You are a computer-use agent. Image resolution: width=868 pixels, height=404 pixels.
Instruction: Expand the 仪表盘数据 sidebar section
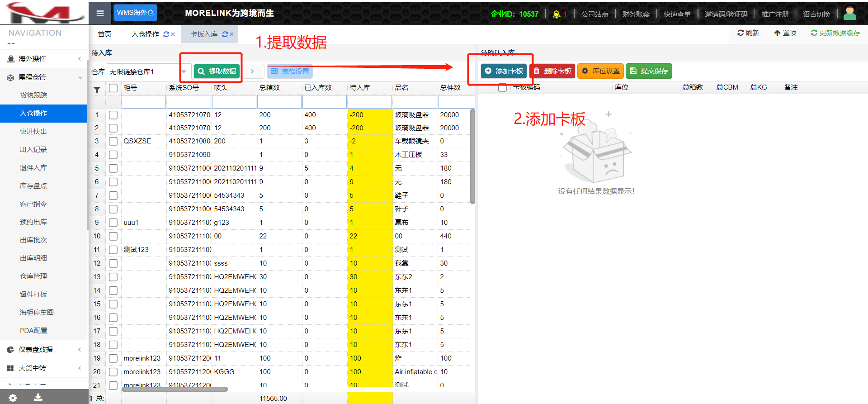[x=44, y=350]
